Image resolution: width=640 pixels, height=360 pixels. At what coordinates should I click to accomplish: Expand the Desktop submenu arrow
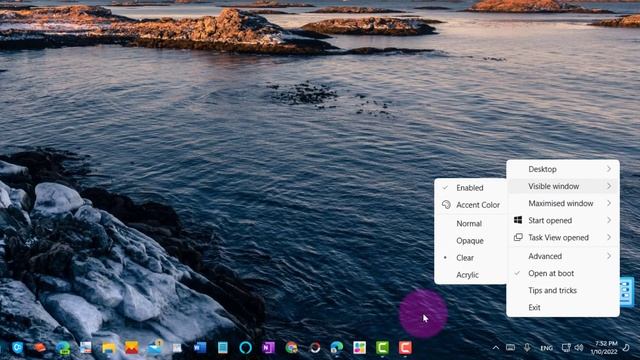coord(609,169)
